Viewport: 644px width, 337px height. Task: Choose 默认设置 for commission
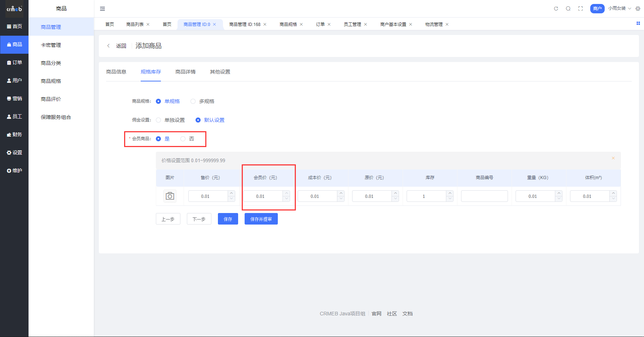tap(210, 120)
